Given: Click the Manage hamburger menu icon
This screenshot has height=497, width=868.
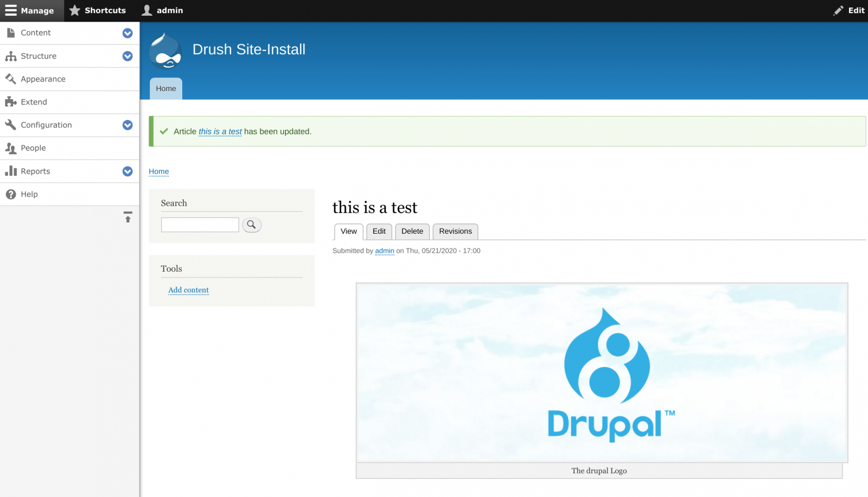Looking at the screenshot, I should [x=11, y=10].
